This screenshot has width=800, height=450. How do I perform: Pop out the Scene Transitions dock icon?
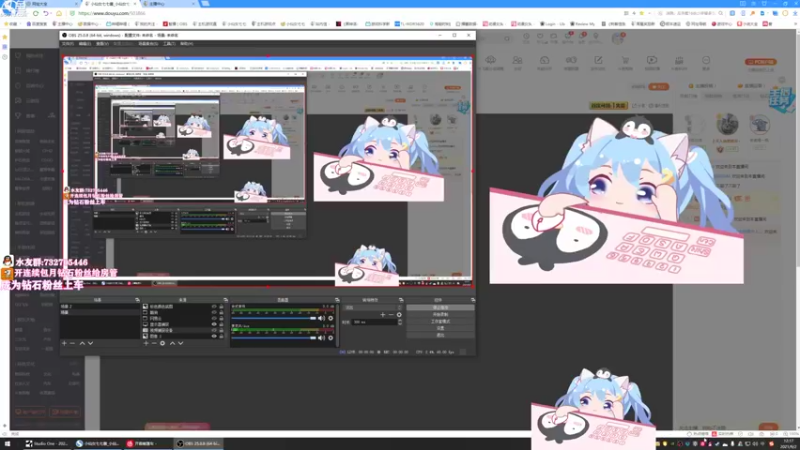[401, 300]
